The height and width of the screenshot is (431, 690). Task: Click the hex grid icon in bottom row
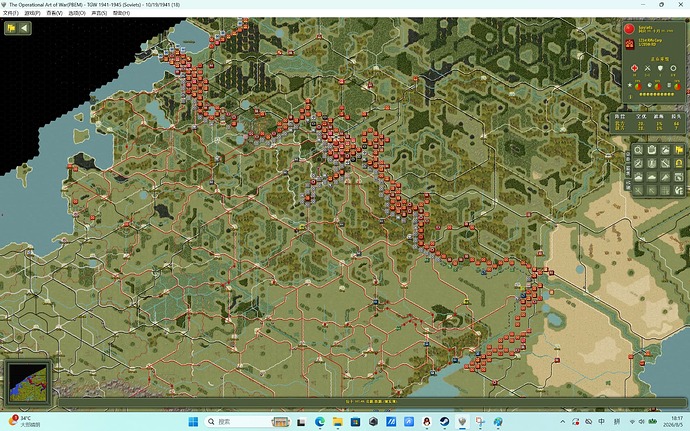[x=665, y=191]
